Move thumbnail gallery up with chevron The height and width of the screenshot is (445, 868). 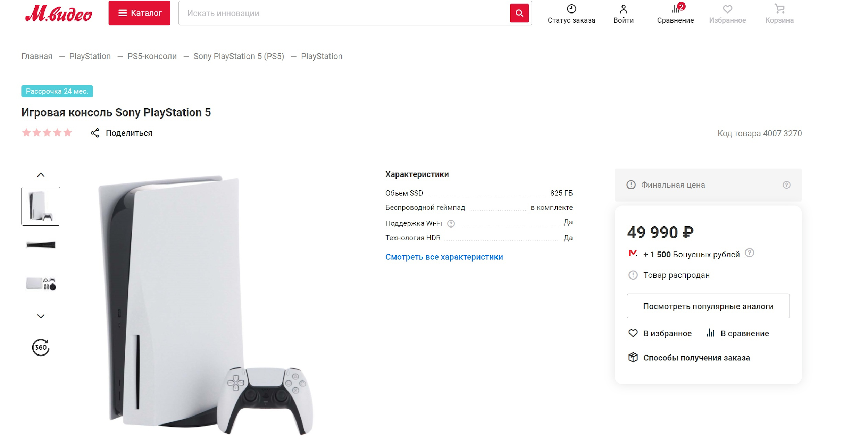point(41,175)
